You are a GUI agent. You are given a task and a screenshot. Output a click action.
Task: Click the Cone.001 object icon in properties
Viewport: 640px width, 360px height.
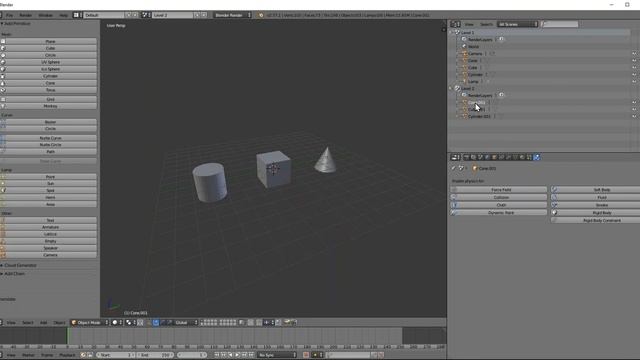(474, 168)
